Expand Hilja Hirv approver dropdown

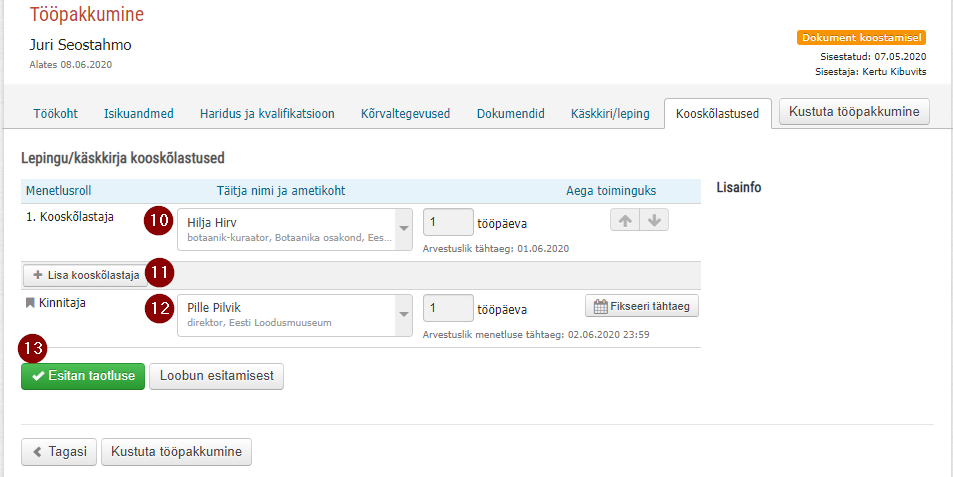404,229
